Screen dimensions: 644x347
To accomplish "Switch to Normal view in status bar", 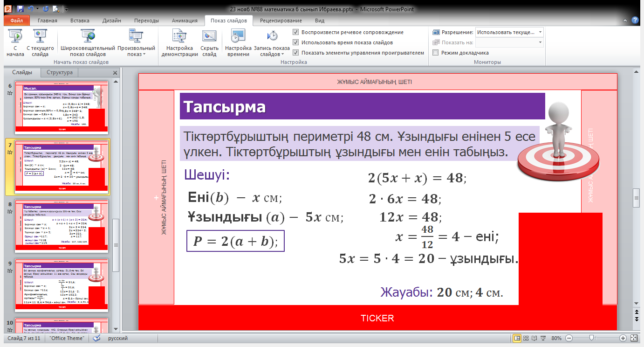I will 517,338.
